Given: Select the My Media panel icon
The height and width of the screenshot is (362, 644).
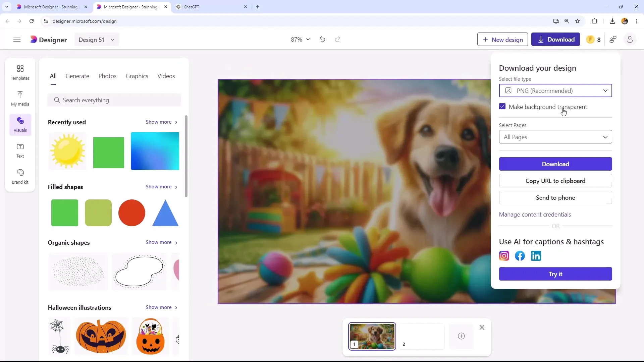Looking at the screenshot, I should pyautogui.click(x=20, y=97).
